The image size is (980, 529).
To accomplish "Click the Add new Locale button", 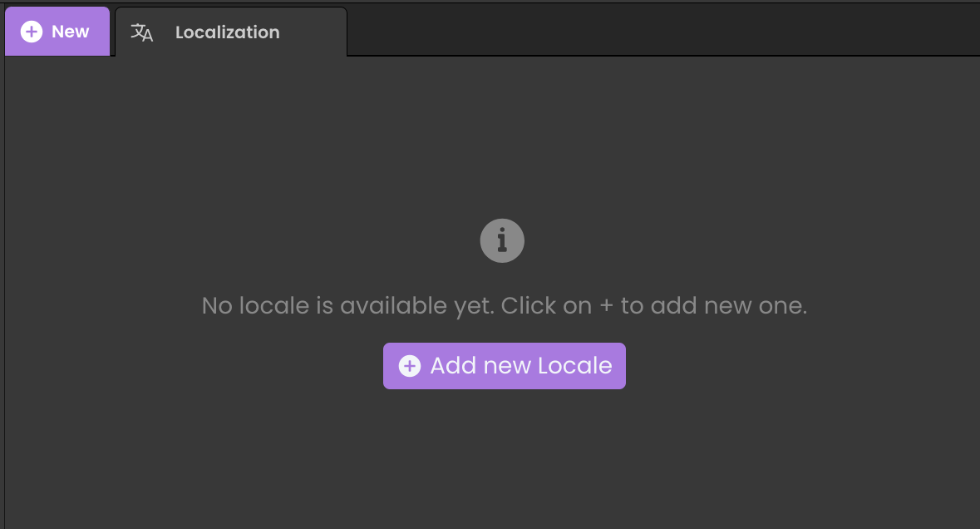I will pyautogui.click(x=505, y=366).
